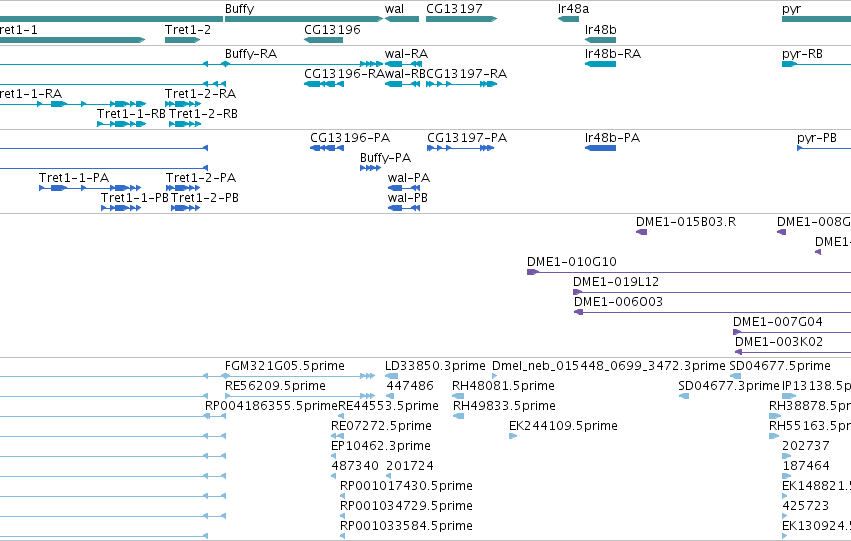851x541 pixels.
Task: Click the wal-RB transcript label
Action: point(405,74)
